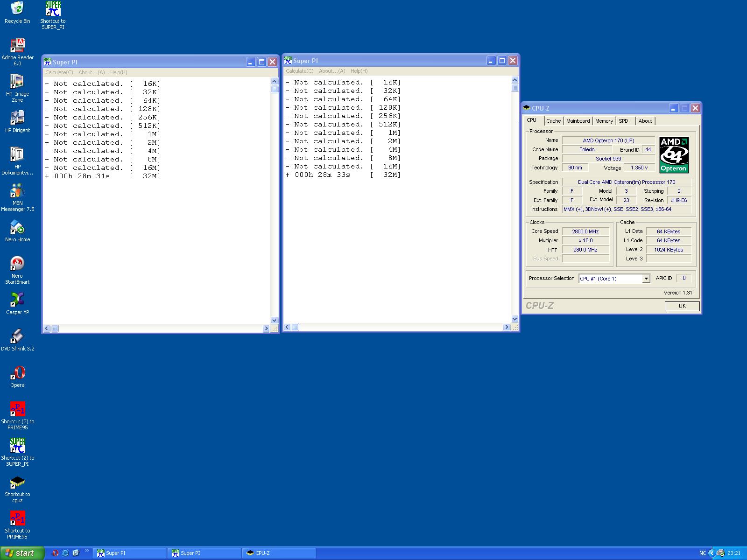Image resolution: width=747 pixels, height=560 pixels.
Task: Launch Adobe Reader 6.0 from desktop
Action: click(17, 52)
